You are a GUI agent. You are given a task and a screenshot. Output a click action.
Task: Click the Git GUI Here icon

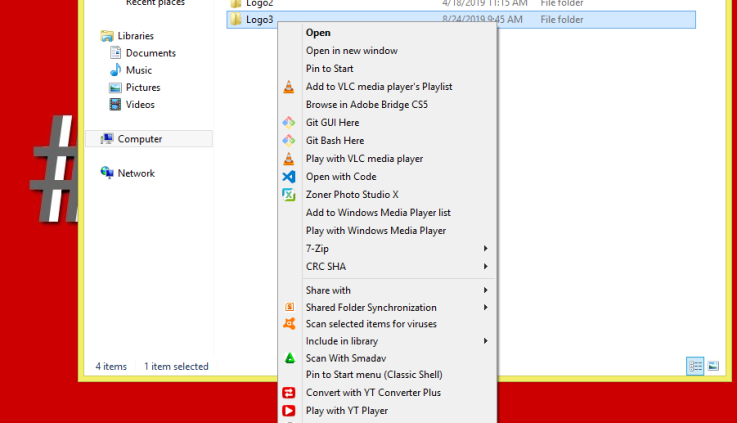click(x=288, y=123)
